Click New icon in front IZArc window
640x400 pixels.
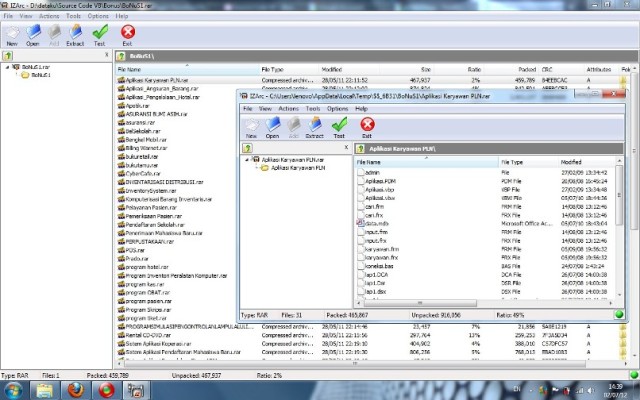point(252,127)
